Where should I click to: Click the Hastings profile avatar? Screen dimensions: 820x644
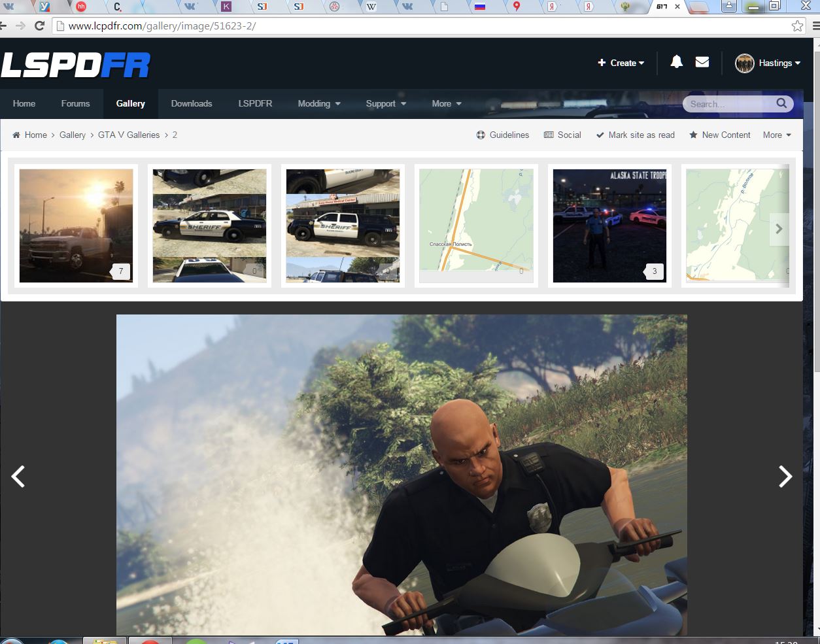pos(745,63)
